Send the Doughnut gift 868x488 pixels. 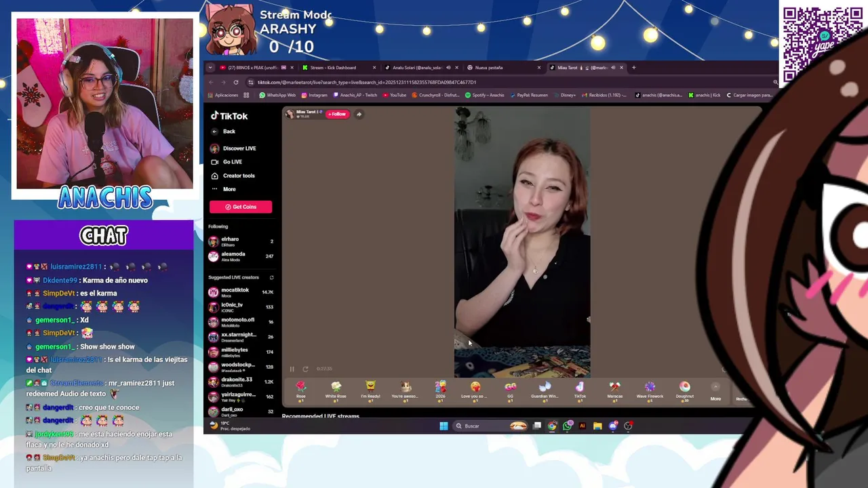684,391
